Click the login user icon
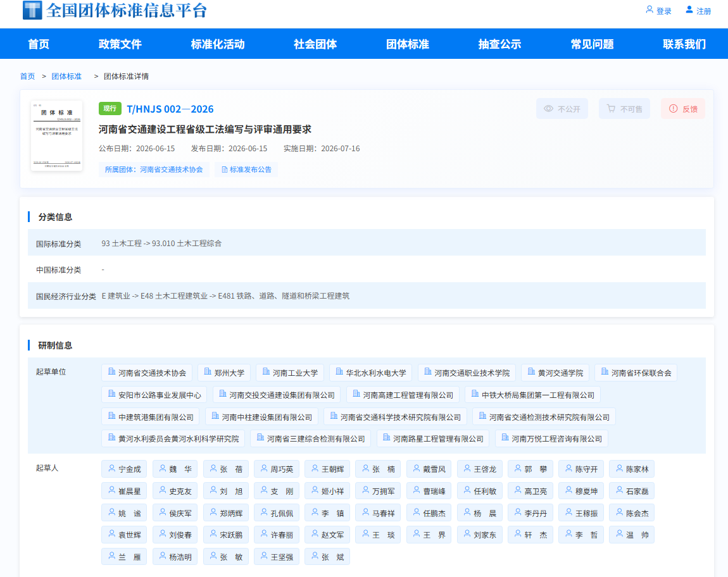The width and height of the screenshot is (728, 577). coord(650,9)
